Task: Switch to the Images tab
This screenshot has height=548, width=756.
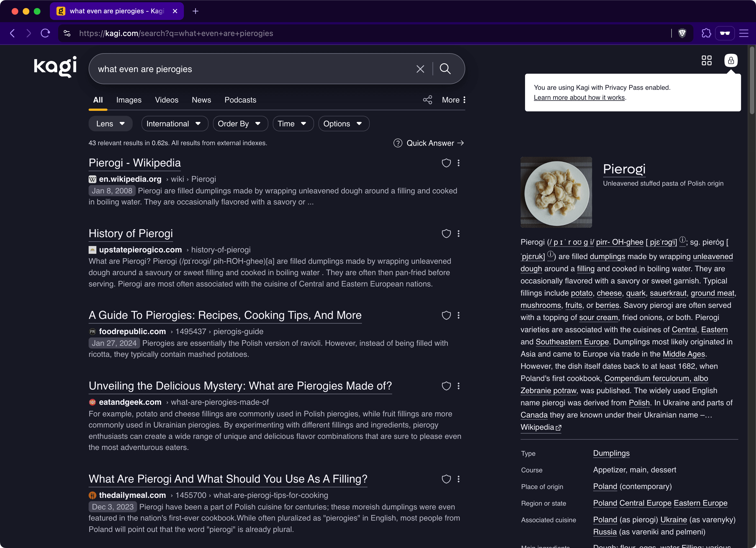Action: [129, 100]
